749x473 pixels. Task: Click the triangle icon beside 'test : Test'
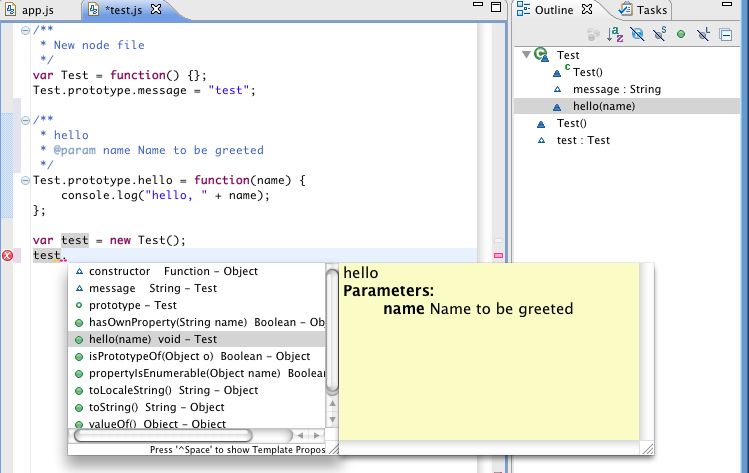(x=541, y=140)
